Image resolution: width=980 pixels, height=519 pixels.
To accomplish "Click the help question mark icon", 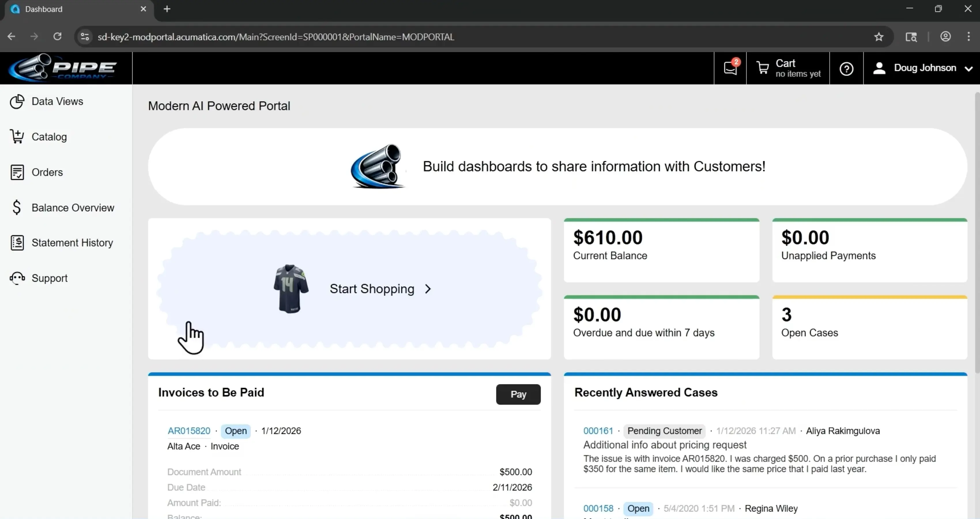I will 846,68.
